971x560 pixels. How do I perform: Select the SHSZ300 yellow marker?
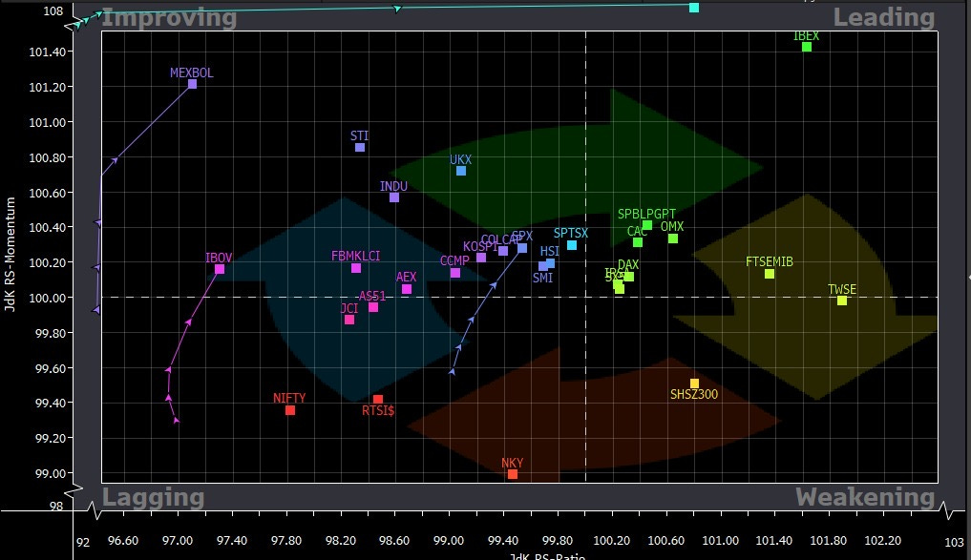[694, 384]
